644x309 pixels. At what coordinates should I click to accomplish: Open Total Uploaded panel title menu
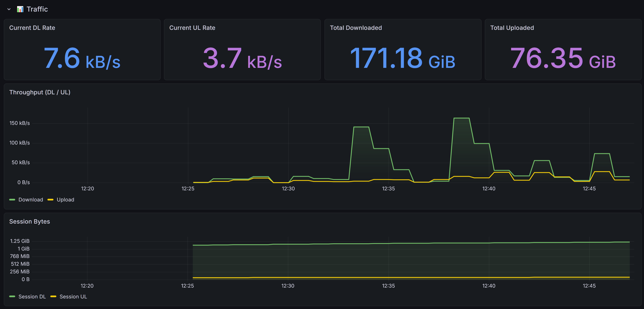click(x=512, y=28)
